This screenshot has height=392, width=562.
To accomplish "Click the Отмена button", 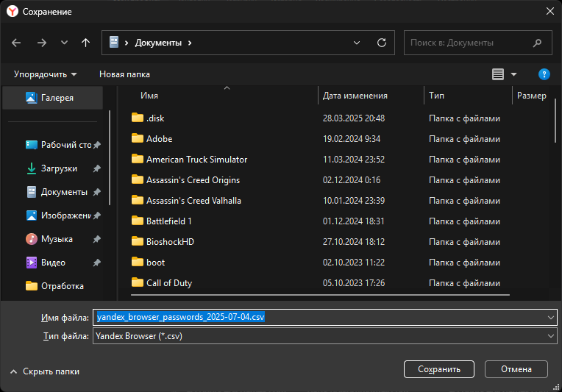I will (516, 369).
